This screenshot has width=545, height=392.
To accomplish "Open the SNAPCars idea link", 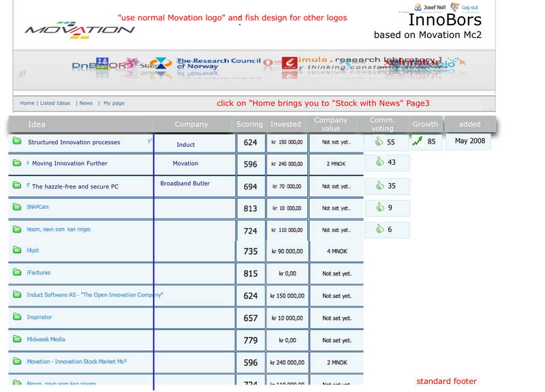I will [x=37, y=207].
